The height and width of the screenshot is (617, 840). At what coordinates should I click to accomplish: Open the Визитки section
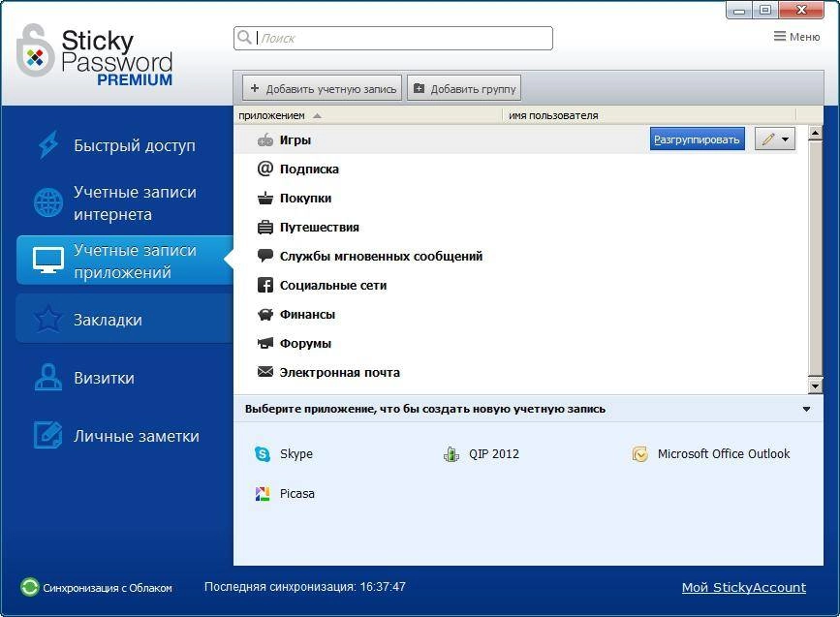coord(124,378)
